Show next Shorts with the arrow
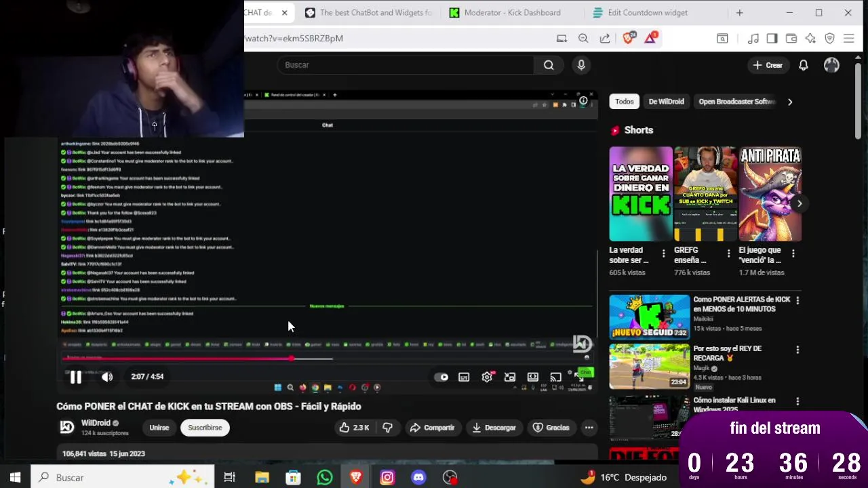 800,203
